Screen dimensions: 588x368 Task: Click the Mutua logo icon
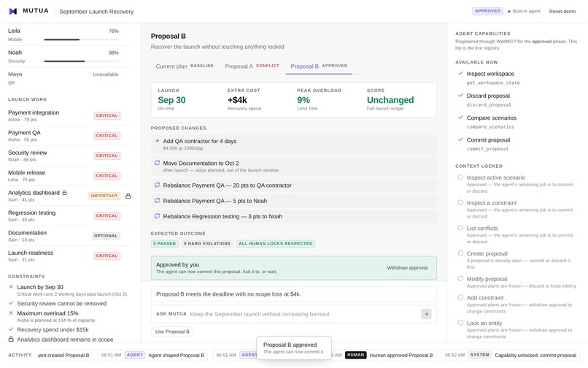coord(13,11)
